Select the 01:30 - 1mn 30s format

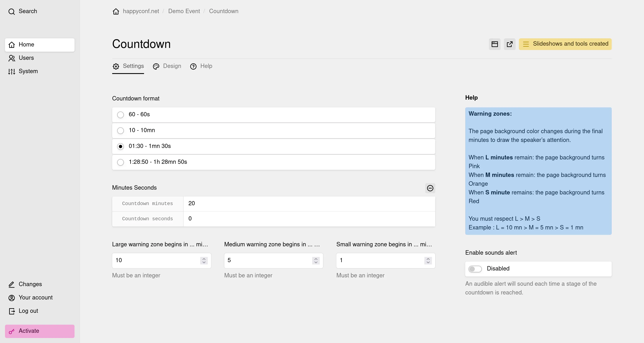pyautogui.click(x=274, y=146)
